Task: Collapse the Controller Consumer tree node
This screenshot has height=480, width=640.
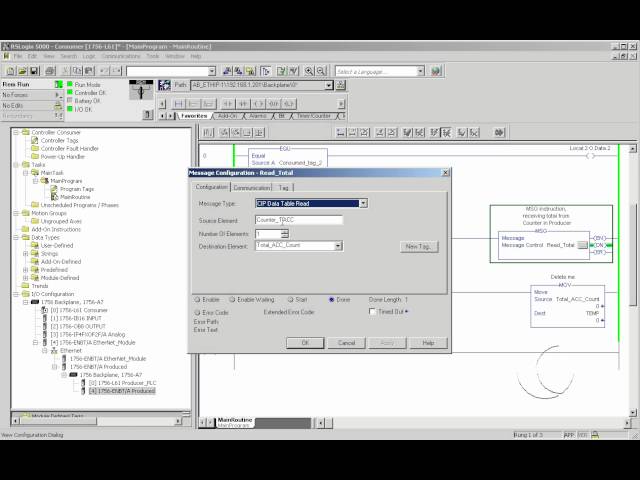Action: (x=16, y=132)
